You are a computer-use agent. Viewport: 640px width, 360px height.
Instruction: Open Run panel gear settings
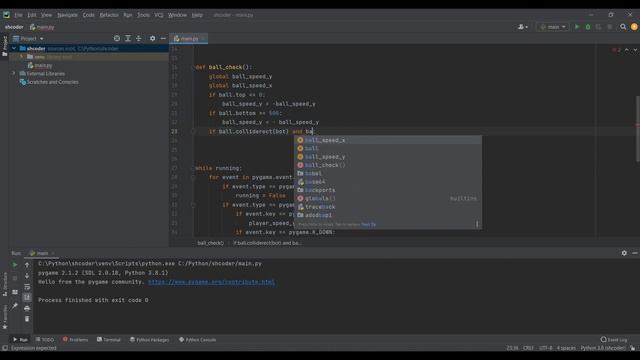[x=624, y=253]
